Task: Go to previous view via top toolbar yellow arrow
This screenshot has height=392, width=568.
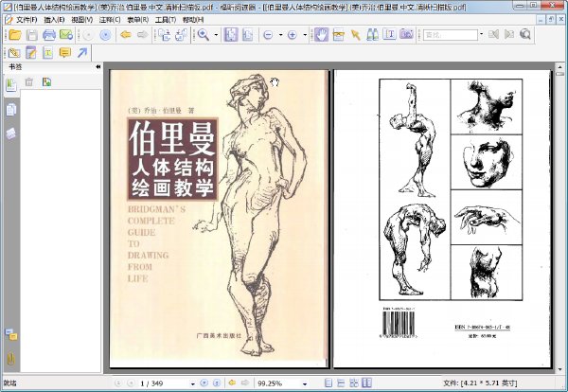Action: [126, 35]
